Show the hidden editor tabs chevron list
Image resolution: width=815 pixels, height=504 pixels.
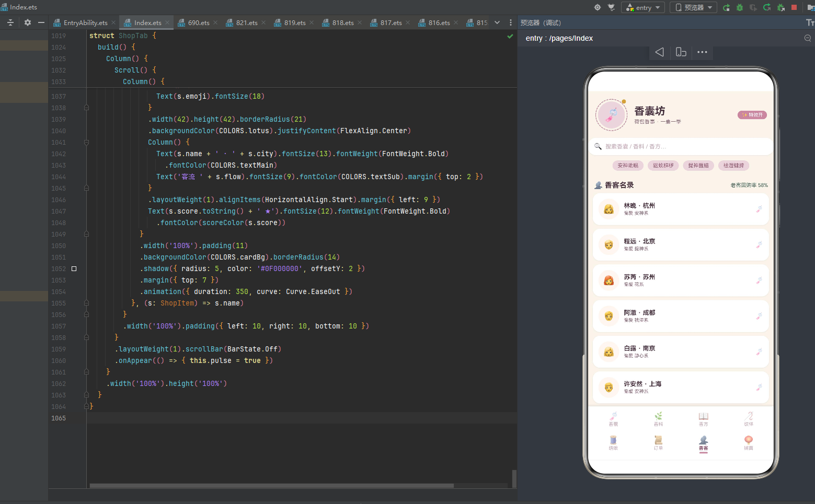pos(497,22)
